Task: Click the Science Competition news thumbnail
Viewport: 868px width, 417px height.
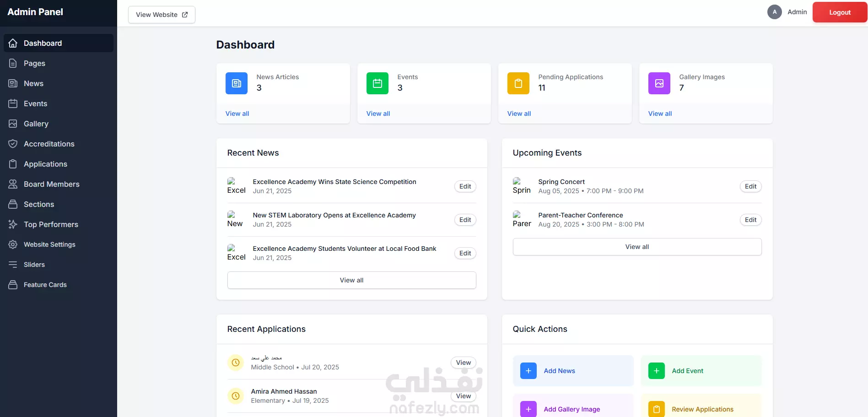Action: coord(237,186)
